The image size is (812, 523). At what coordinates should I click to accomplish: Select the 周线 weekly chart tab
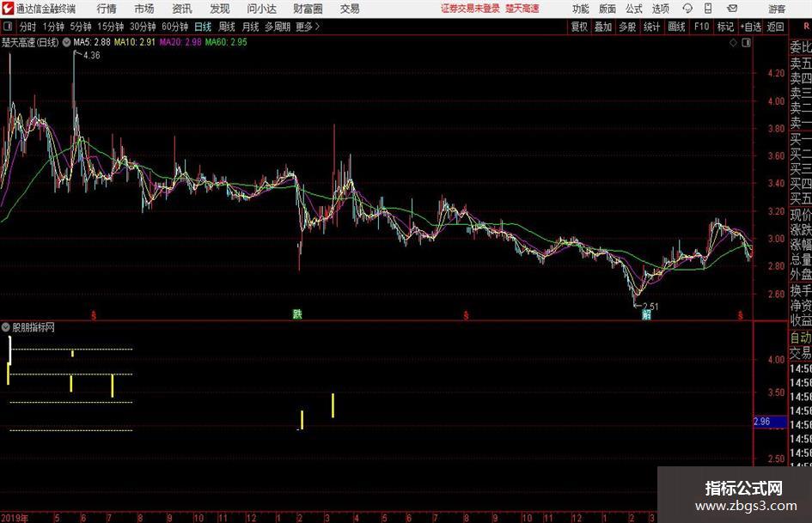point(227,27)
